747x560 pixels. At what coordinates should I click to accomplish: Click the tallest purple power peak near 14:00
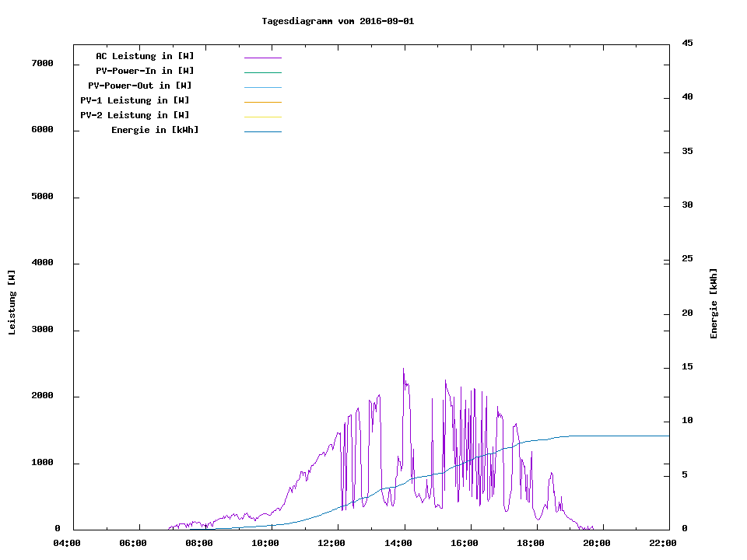pos(403,370)
